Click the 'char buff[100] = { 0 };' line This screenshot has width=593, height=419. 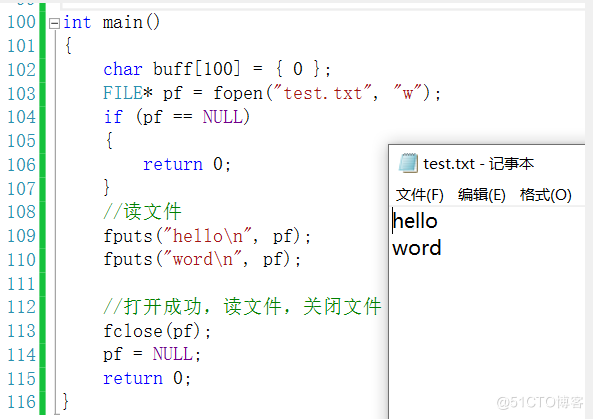(217, 69)
